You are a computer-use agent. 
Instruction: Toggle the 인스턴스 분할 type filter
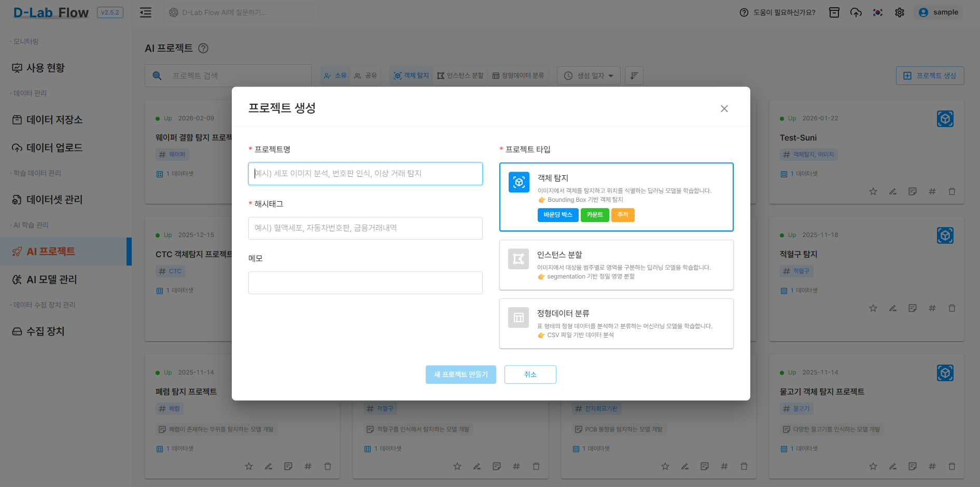(x=460, y=76)
